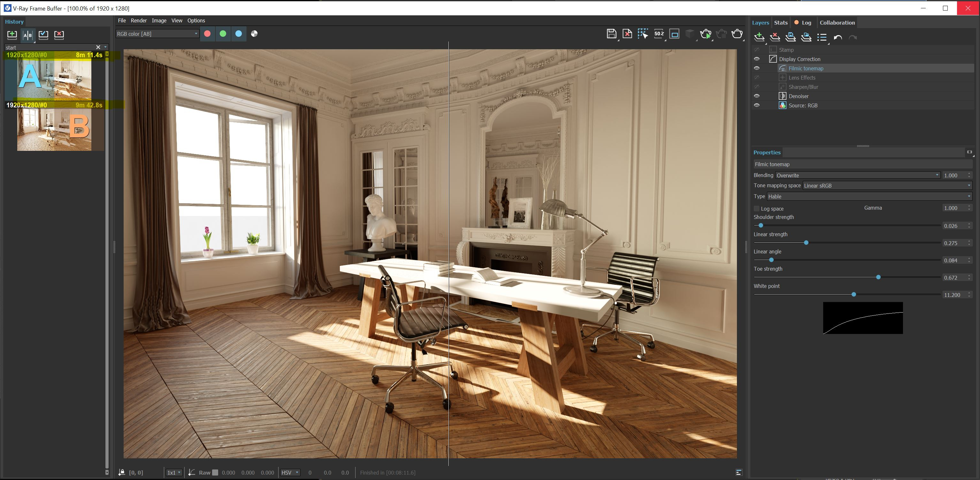Toggle visibility of Filmic tonemap layer
The image size is (980, 480).
click(756, 68)
